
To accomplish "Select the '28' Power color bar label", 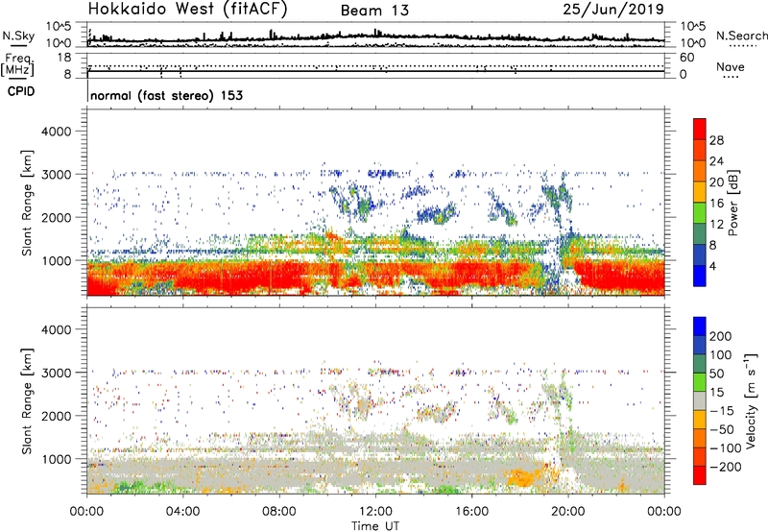I will point(716,140).
